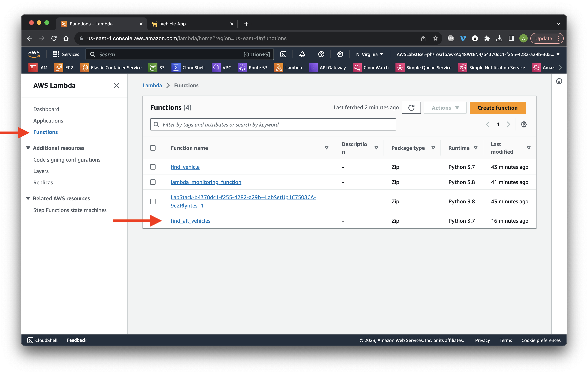Go back in browser history
Image resolution: width=588 pixels, height=374 pixels.
click(30, 38)
